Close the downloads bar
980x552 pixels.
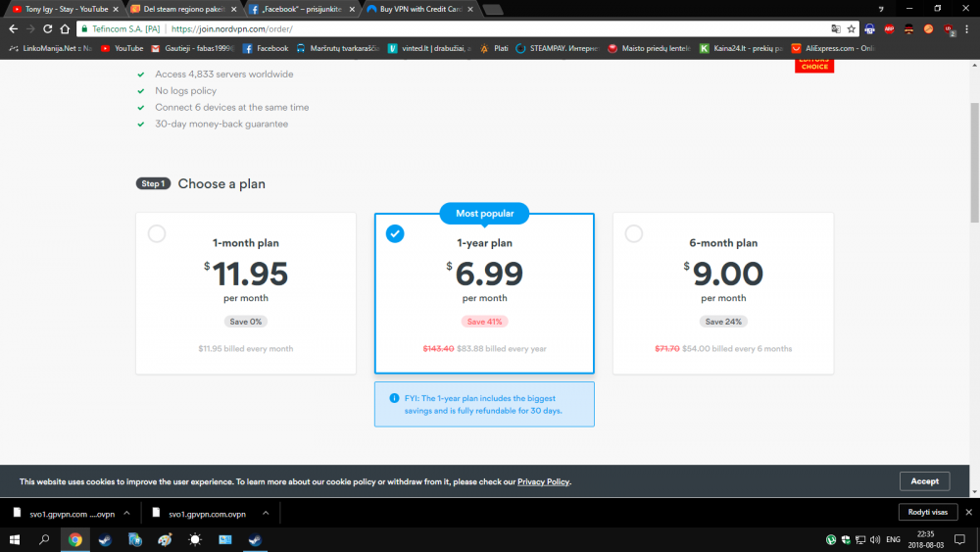coord(969,512)
